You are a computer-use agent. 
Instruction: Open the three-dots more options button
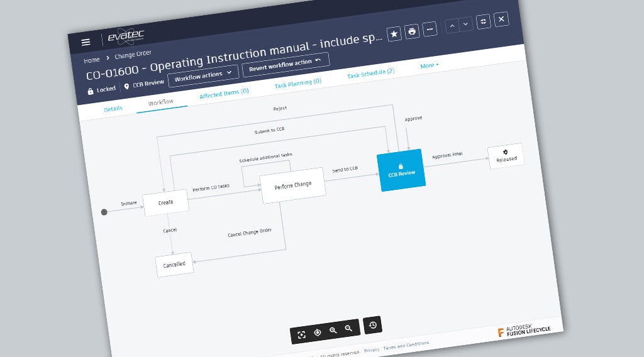click(x=430, y=29)
